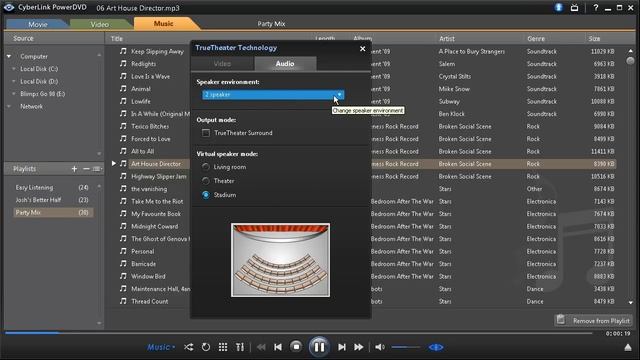640x360 pixels.
Task: Expand the Blimps Go 90 (E:) drive
Action: [13, 94]
